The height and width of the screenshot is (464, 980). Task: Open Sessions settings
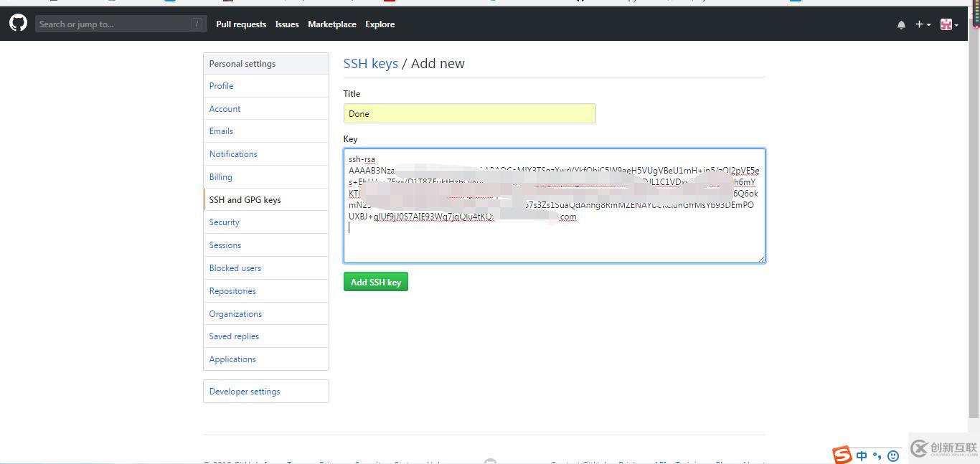pyautogui.click(x=266, y=245)
